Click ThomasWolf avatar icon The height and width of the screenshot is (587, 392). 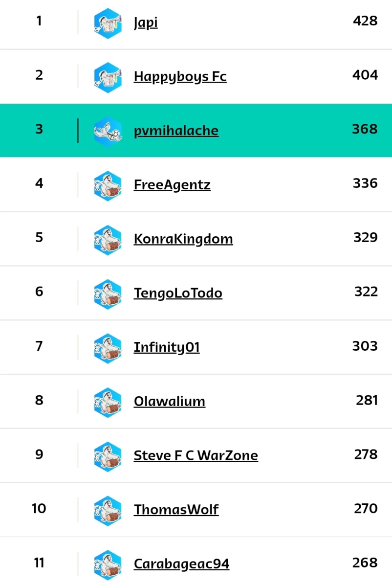click(108, 512)
